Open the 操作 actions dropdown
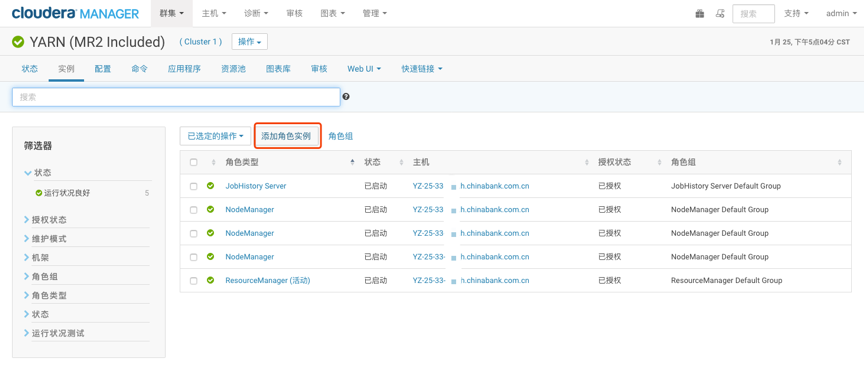Screen dimensions: 864x368 click(x=250, y=41)
